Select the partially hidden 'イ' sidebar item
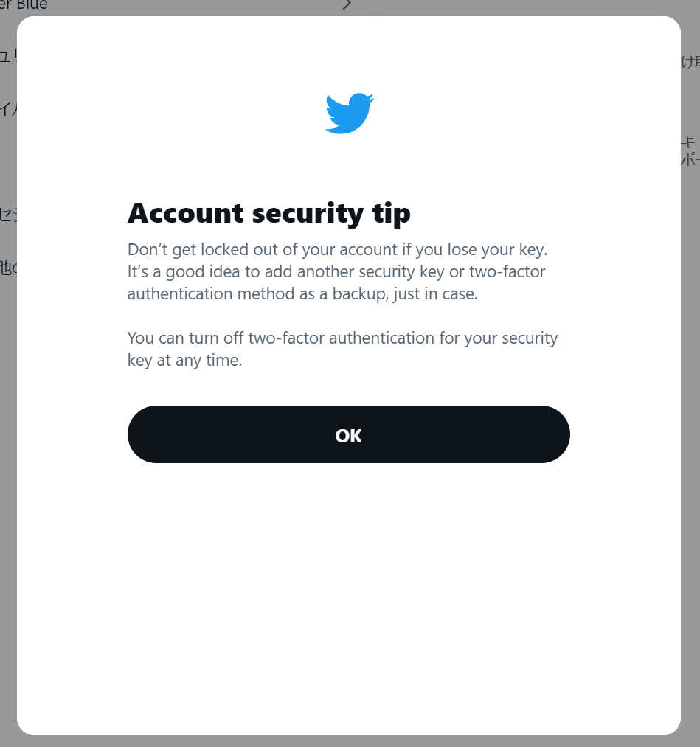 click(x=8, y=109)
